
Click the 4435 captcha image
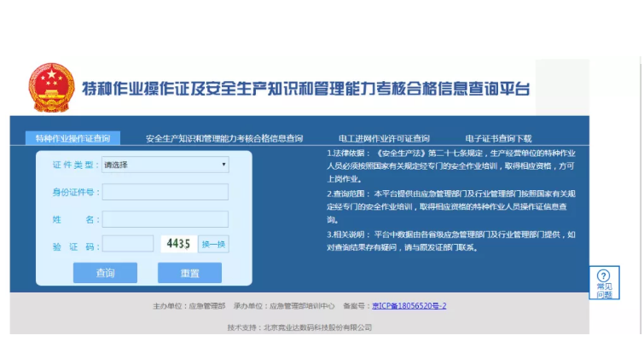[x=179, y=244]
